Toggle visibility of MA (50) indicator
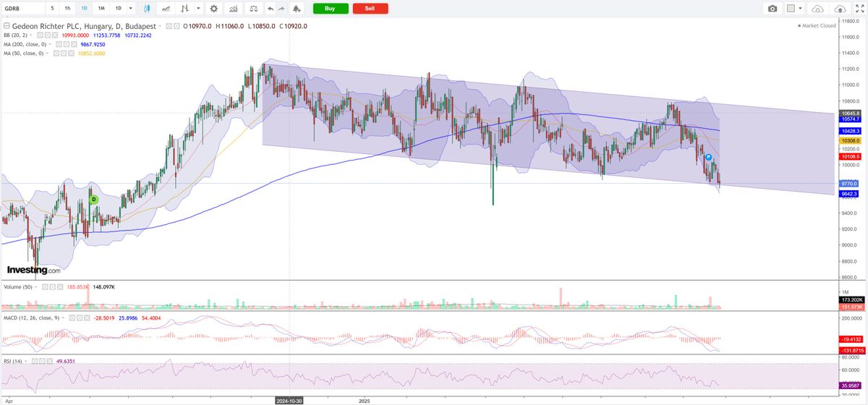The width and height of the screenshot is (868, 405). point(56,53)
